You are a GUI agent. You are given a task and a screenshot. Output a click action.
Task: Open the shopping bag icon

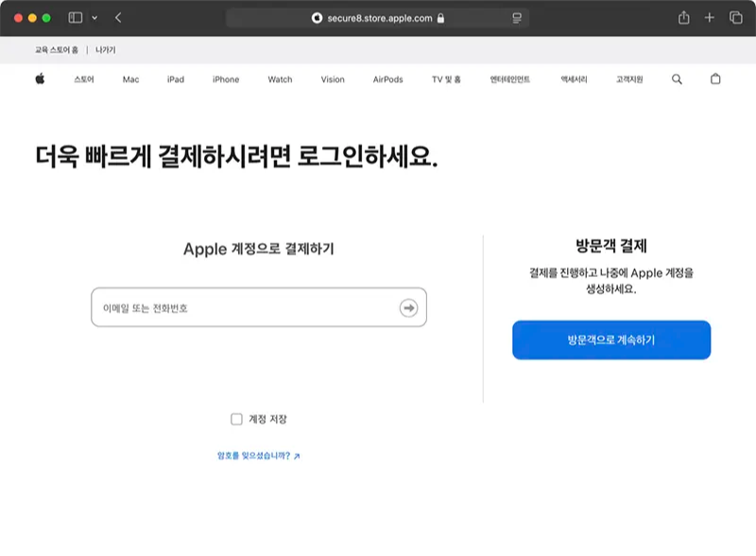click(x=714, y=79)
